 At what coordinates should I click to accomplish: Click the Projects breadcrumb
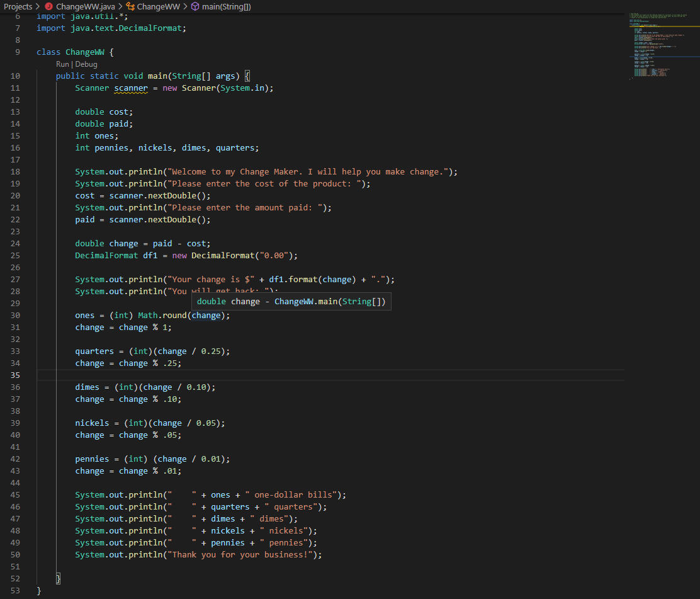[18, 7]
